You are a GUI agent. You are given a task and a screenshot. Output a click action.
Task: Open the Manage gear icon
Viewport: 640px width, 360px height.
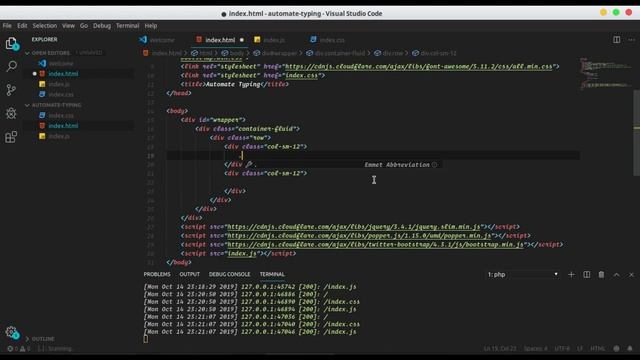(11, 332)
